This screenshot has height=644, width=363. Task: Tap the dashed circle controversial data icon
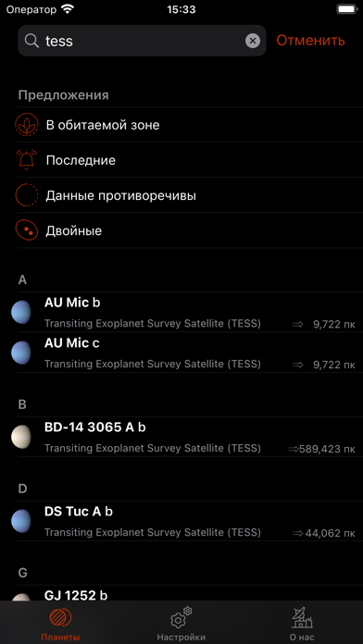[27, 195]
